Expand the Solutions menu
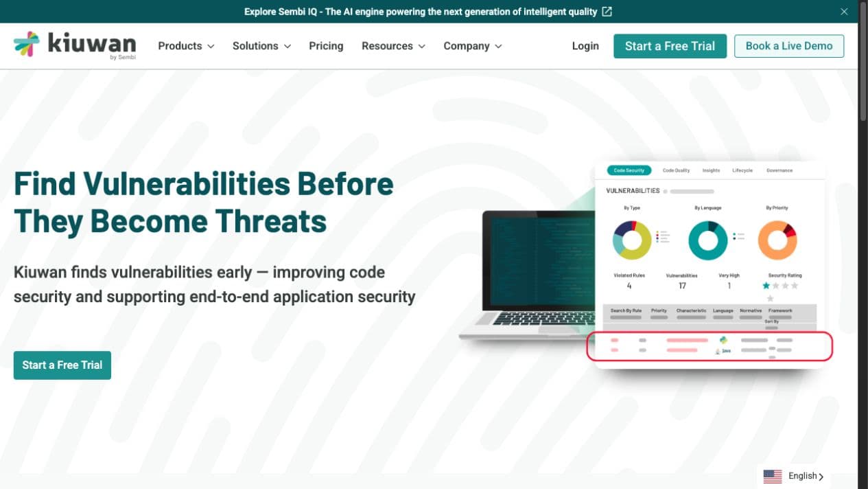Screen dimensions: 868x489 click(x=261, y=46)
